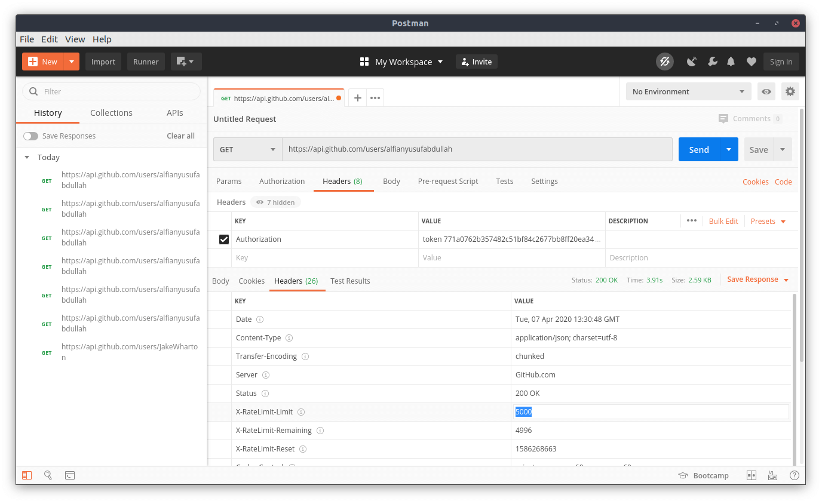Image resolution: width=822 pixels, height=504 pixels.
Task: Open the Tests tab
Action: (504, 182)
